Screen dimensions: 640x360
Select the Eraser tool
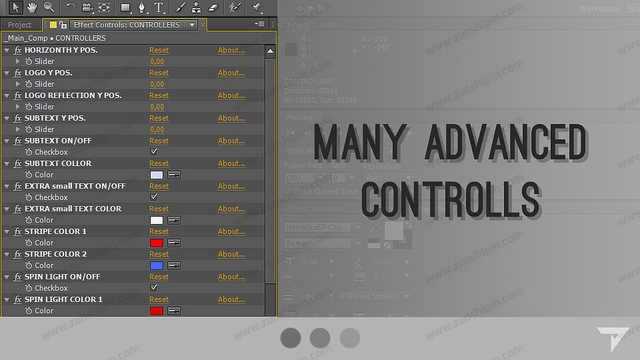(x=213, y=7)
